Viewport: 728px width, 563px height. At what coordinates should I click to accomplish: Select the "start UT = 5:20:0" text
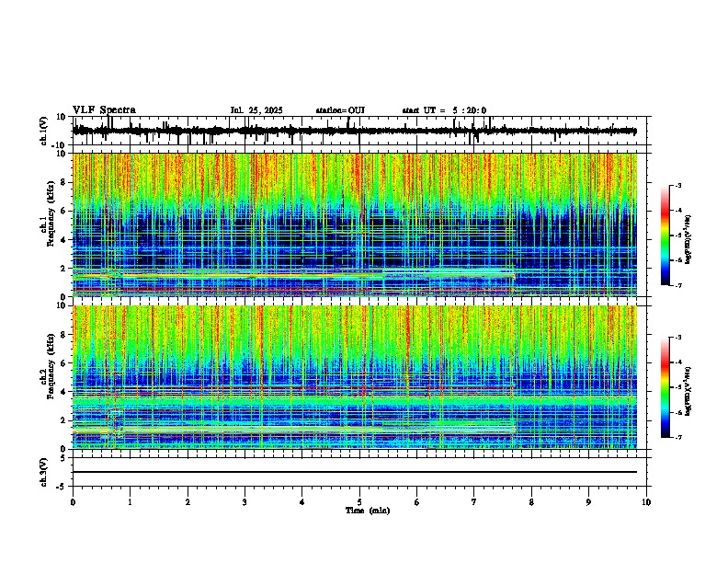444,110
